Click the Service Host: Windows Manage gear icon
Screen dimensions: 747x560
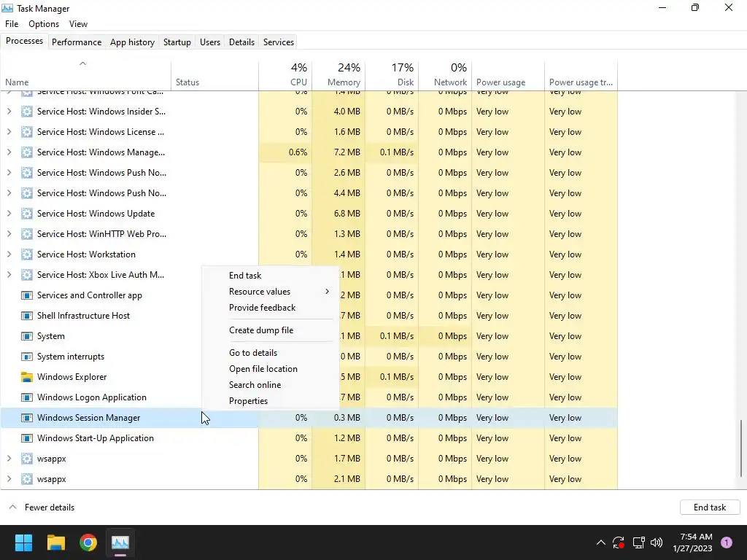coord(27,152)
